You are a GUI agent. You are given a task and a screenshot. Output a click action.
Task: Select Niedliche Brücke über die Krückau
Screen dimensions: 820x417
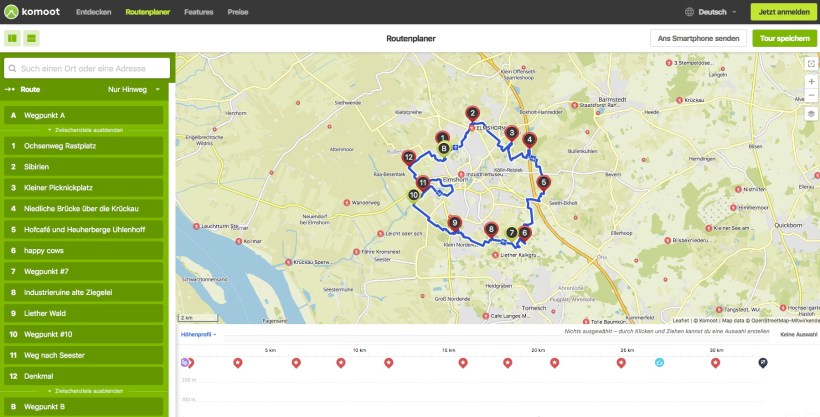(x=84, y=209)
